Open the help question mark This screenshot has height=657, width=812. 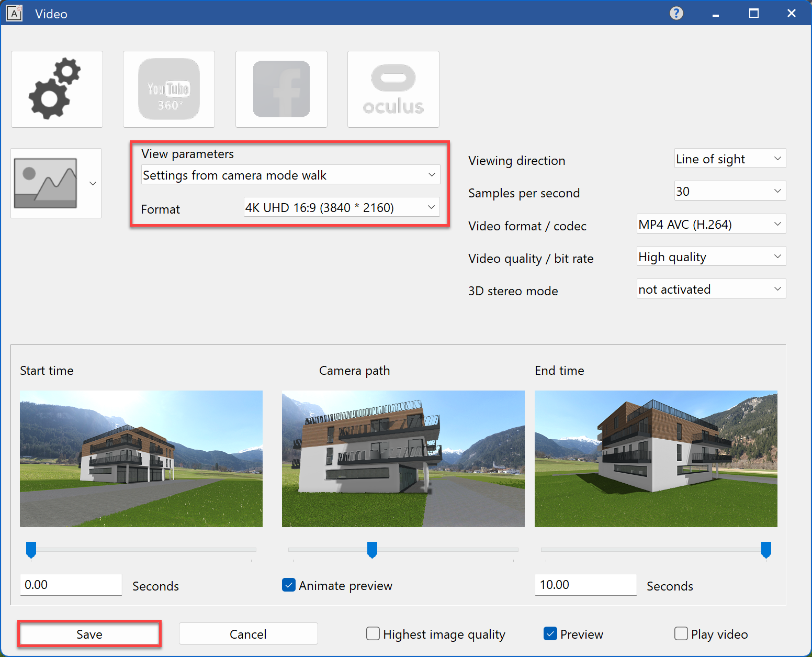point(676,13)
